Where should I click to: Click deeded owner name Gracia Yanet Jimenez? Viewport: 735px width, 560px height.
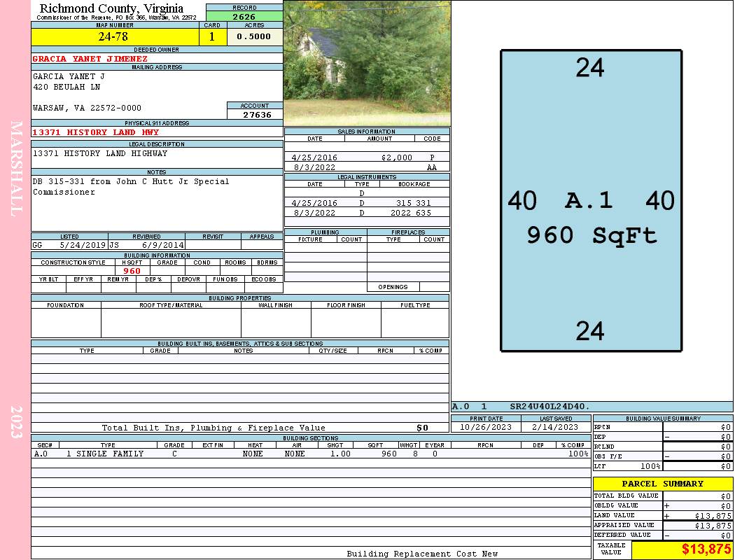click(90, 59)
